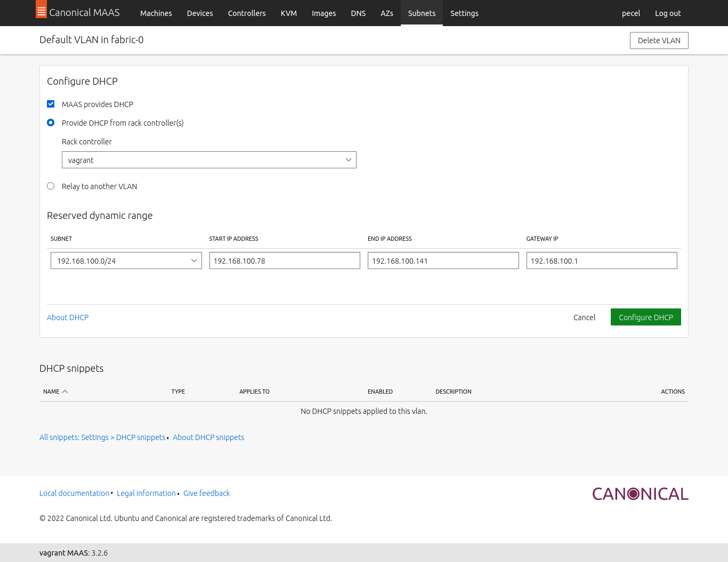Screen dimensions: 728x562
Task: Click the Description column header
Action: [x=454, y=392]
